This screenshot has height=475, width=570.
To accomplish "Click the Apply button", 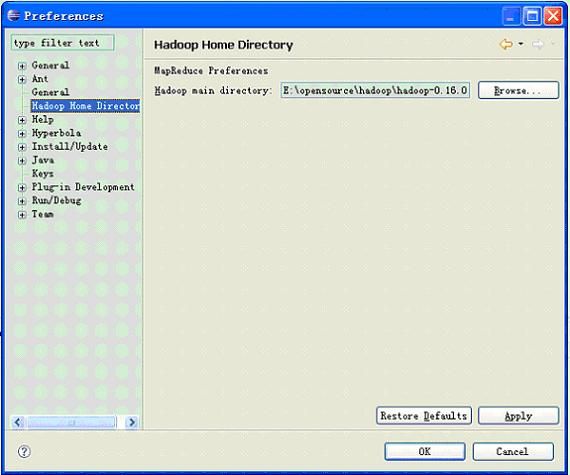I will 518,415.
